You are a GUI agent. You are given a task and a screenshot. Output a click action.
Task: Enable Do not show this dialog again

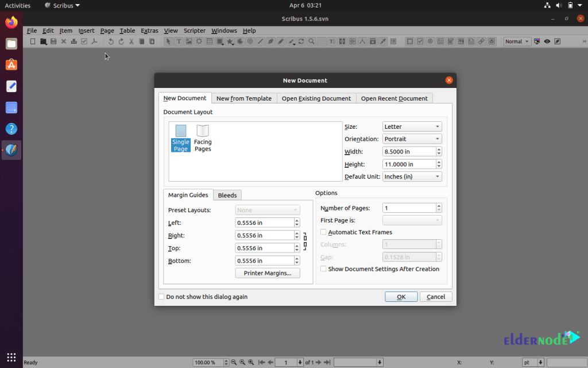click(161, 296)
